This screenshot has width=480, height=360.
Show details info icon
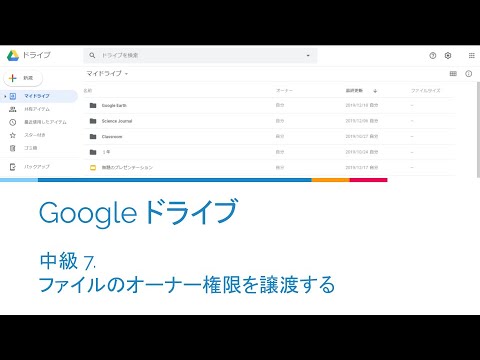coord(469,74)
